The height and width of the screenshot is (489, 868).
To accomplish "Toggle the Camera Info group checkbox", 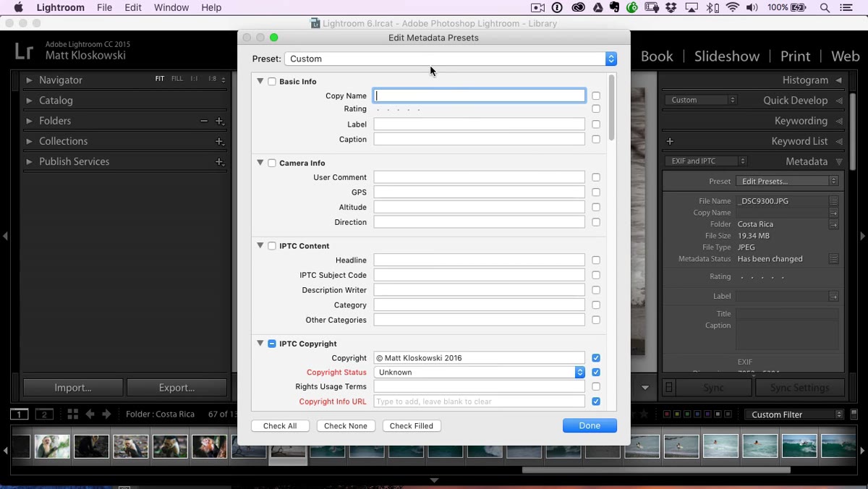I will point(272,163).
